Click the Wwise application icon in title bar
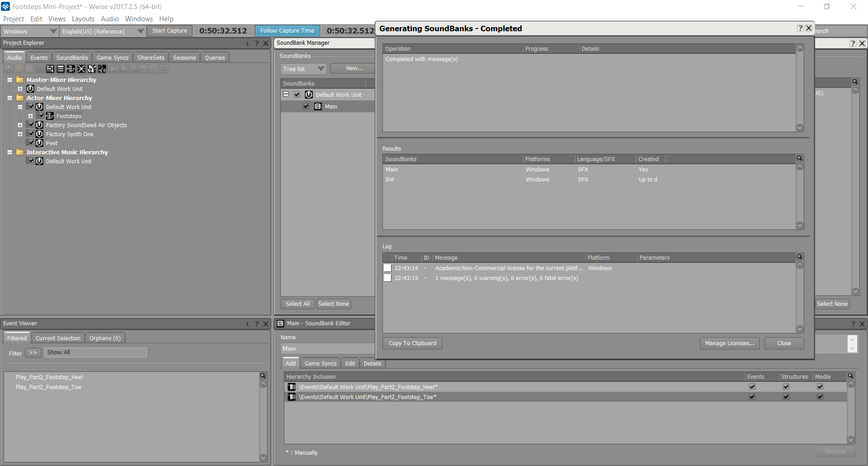This screenshot has height=466, width=868. pos(5,6)
